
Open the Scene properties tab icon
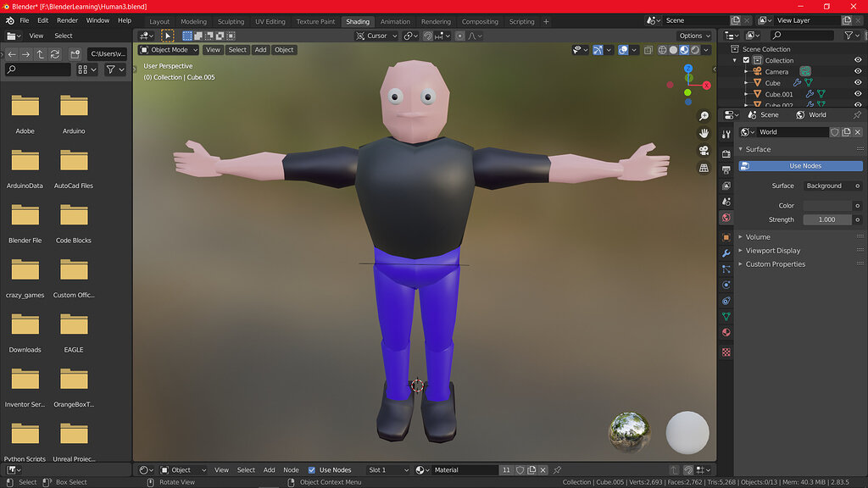(726, 202)
